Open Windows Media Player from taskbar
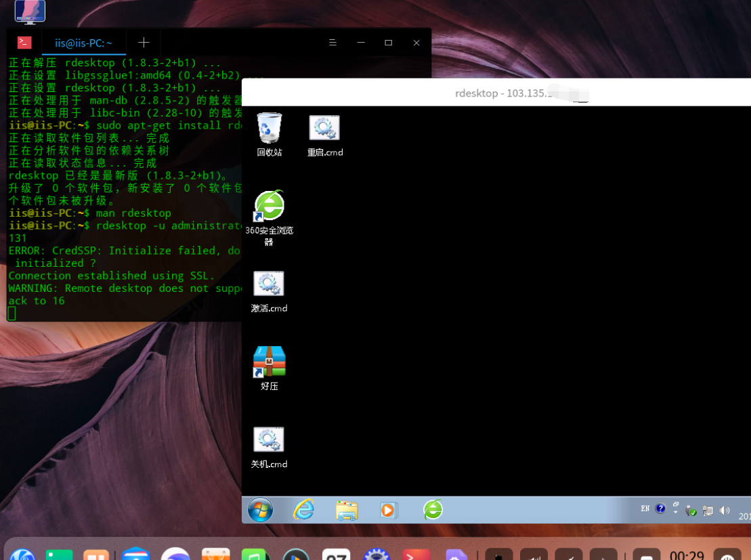The width and height of the screenshot is (751, 560). 389,510
